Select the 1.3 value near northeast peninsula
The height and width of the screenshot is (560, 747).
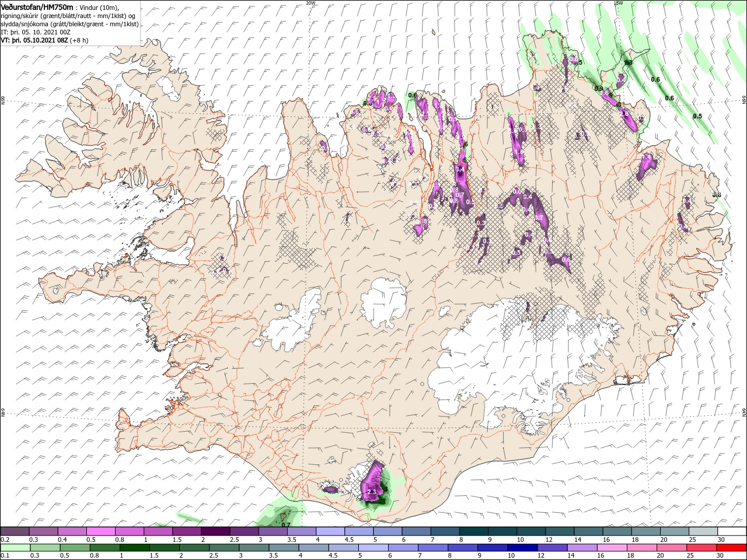pyautogui.click(x=629, y=62)
